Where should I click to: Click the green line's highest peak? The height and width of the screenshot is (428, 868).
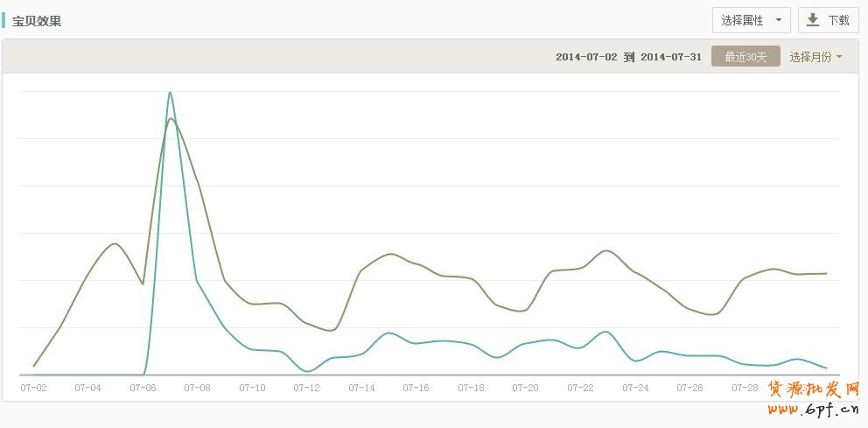[x=171, y=119]
